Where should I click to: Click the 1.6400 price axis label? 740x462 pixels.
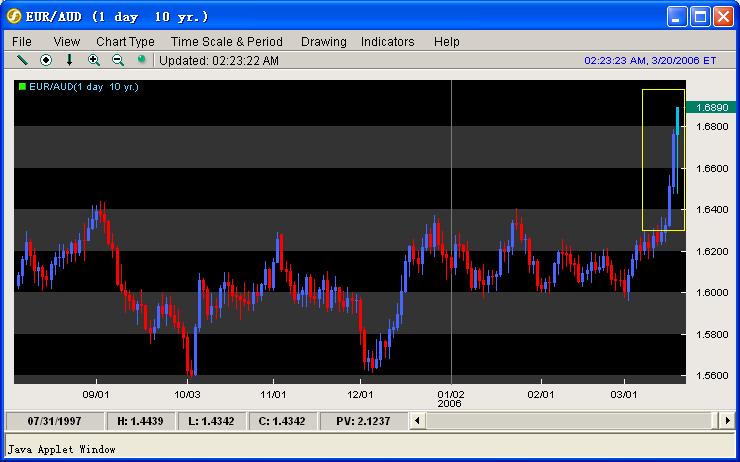point(712,210)
